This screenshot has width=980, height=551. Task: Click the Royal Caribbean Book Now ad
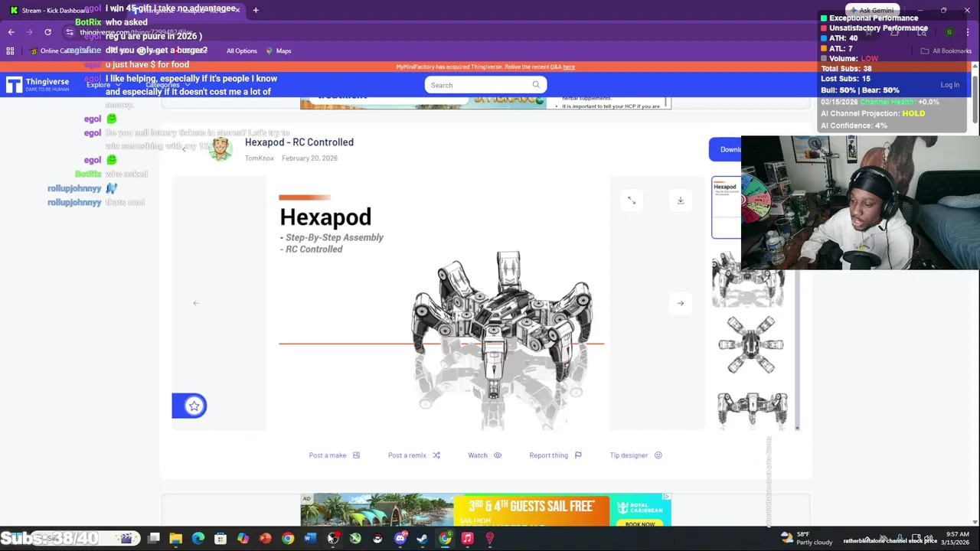coord(639,523)
